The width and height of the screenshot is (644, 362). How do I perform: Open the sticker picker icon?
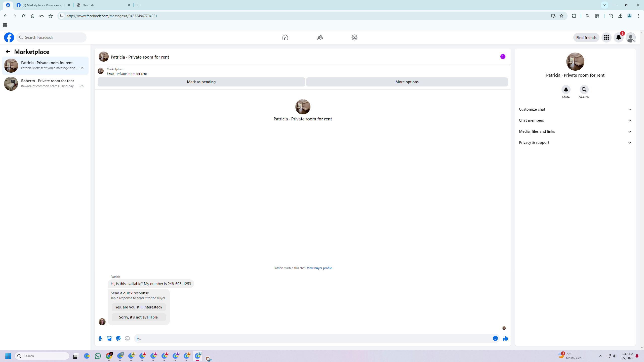[x=118, y=338]
